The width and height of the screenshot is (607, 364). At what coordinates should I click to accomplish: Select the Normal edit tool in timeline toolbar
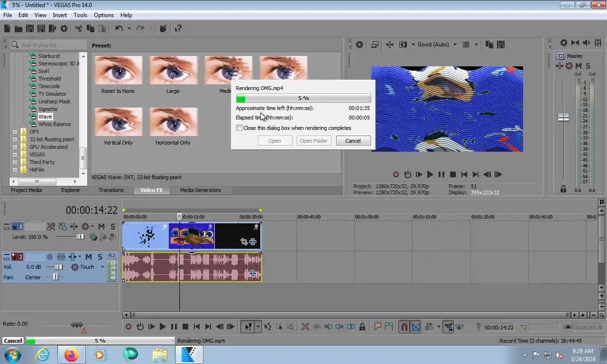tap(248, 327)
